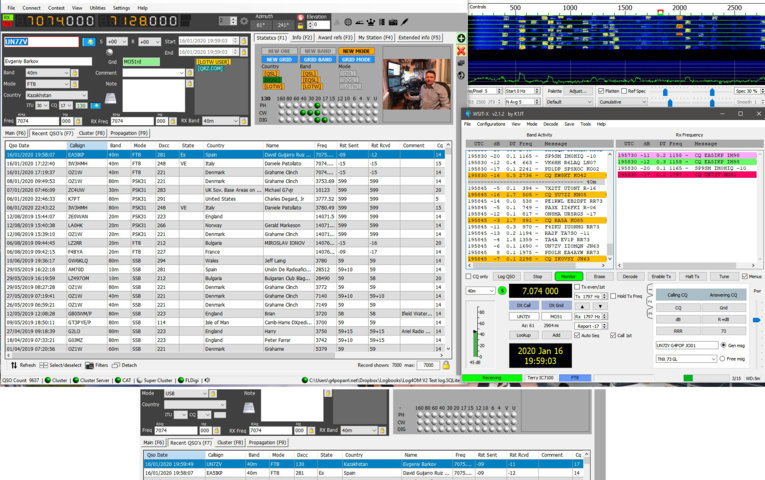Open the Comment dropdown

[153, 73]
